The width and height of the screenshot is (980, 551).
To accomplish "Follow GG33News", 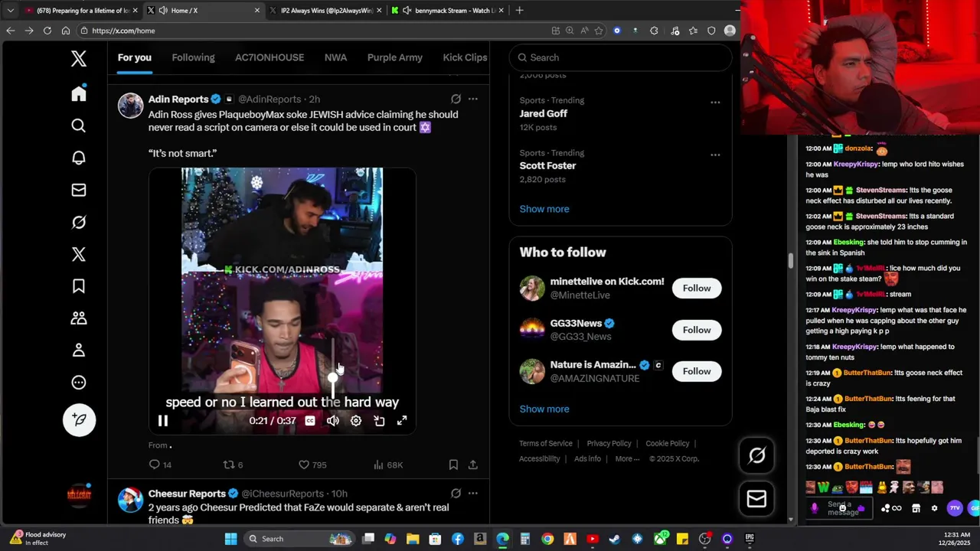I will [697, 330].
